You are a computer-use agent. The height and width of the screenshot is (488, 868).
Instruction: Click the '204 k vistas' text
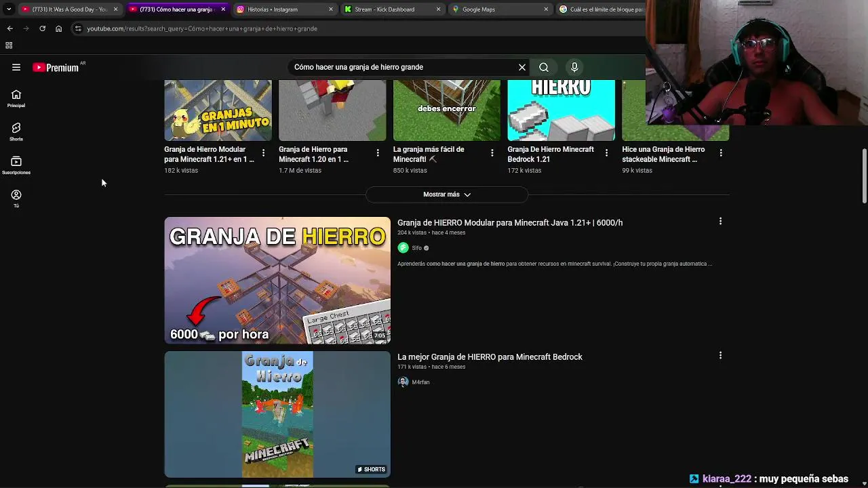click(412, 232)
